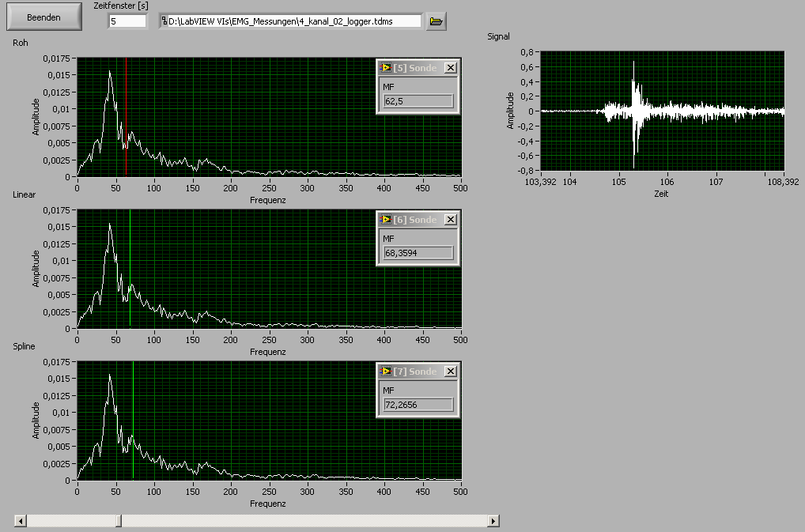Click the Beenden button
The height and width of the screenshot is (532, 805).
43,17
